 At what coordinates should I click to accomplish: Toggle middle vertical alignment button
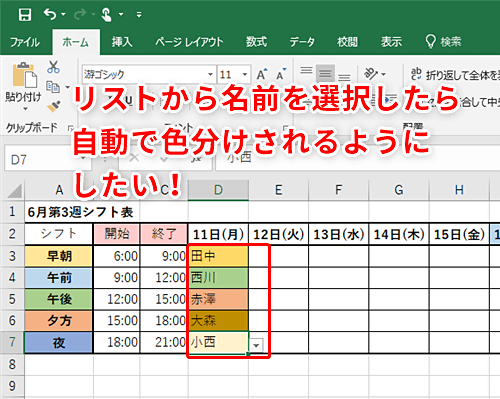click(x=325, y=73)
